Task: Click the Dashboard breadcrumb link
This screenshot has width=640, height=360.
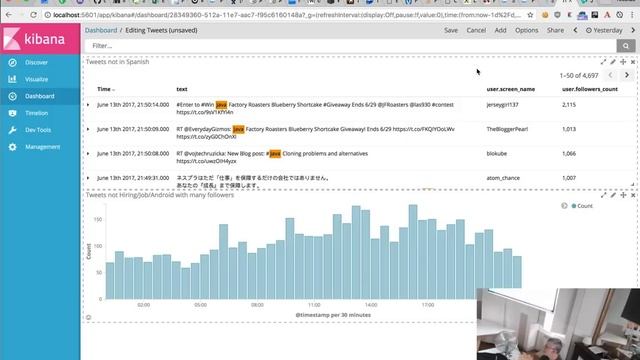Action: (101, 30)
